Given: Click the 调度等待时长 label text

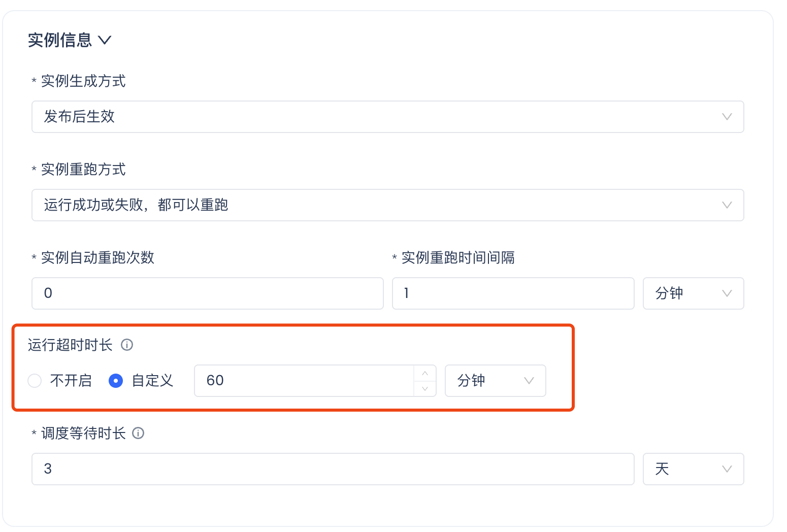Looking at the screenshot, I should pos(83,434).
